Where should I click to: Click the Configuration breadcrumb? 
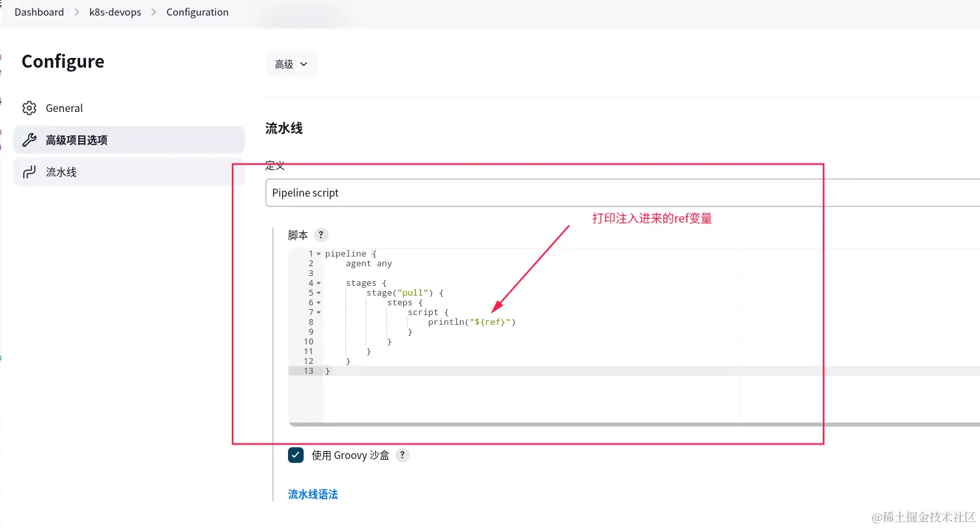(197, 12)
